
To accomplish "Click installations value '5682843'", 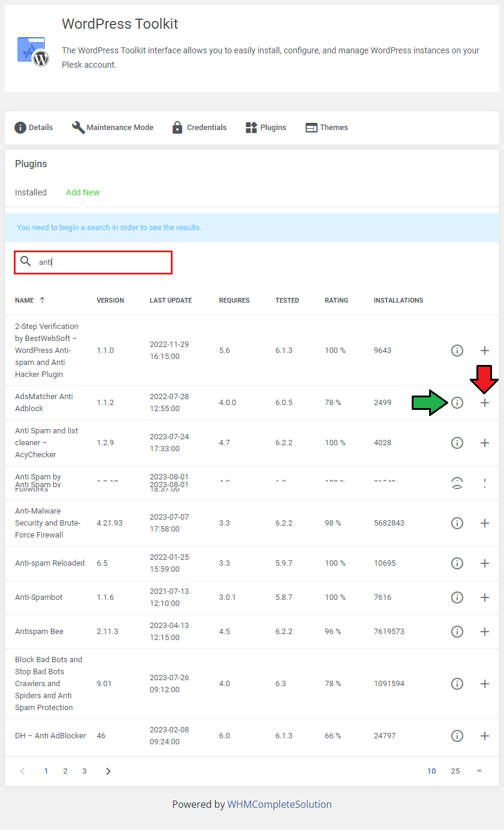I will (389, 523).
